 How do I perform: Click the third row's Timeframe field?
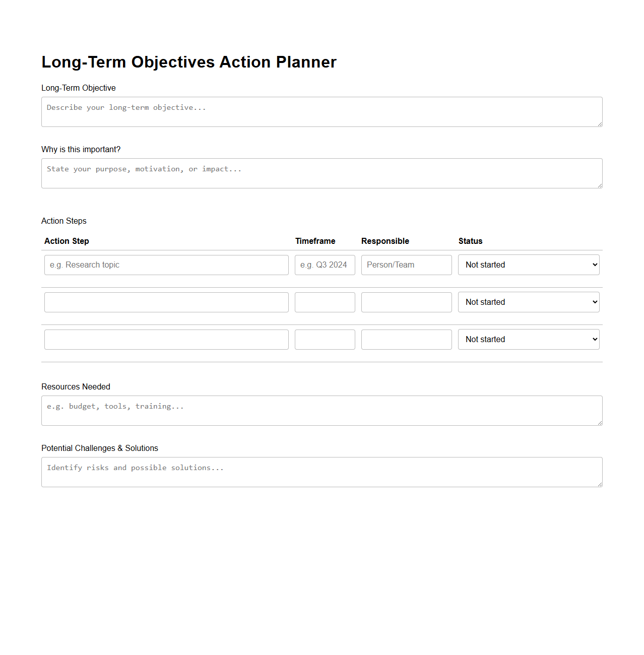click(x=325, y=339)
